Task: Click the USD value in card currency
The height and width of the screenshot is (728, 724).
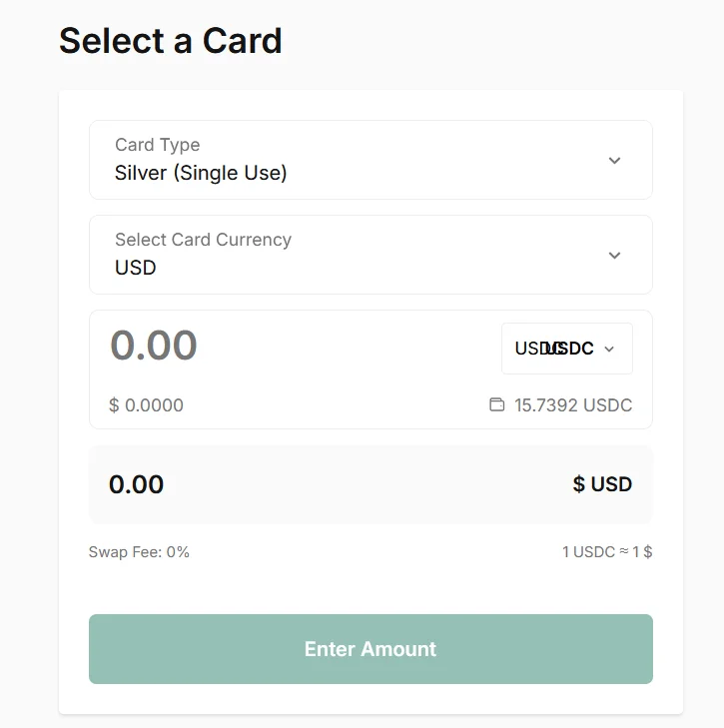Action: 136,268
